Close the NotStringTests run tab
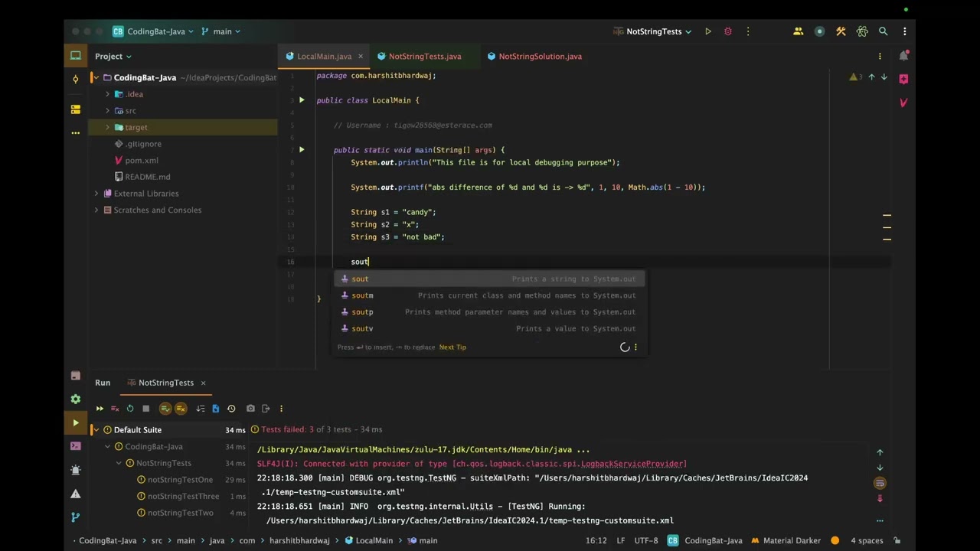The width and height of the screenshot is (980, 551). 203,383
